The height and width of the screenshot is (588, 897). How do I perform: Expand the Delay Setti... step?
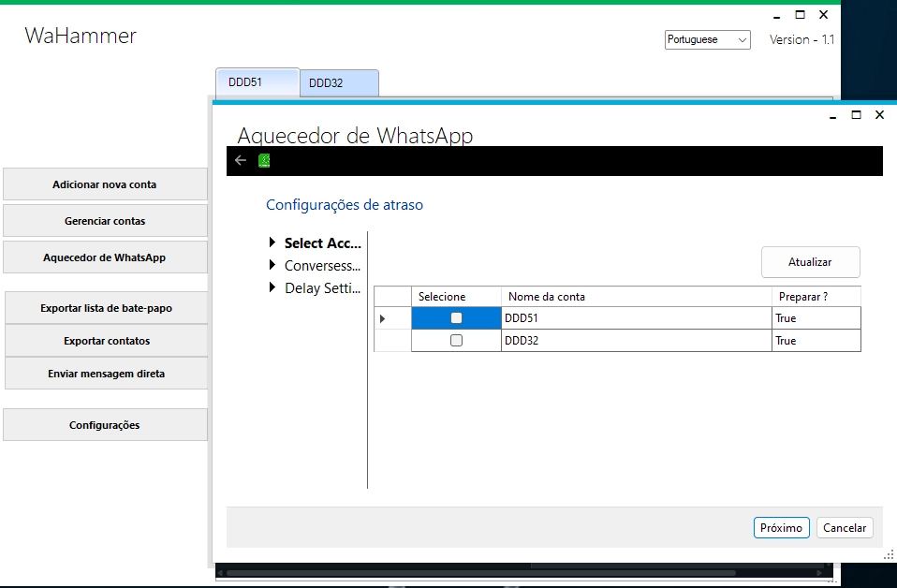coord(272,287)
